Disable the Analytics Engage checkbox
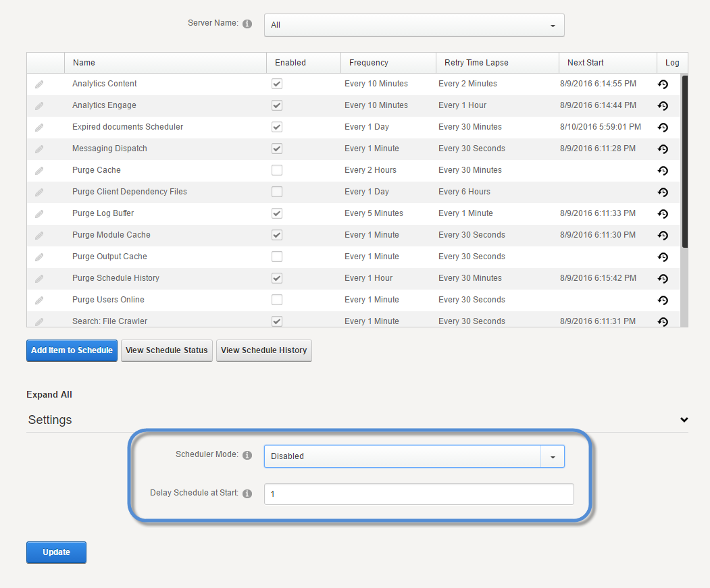 pyautogui.click(x=277, y=105)
